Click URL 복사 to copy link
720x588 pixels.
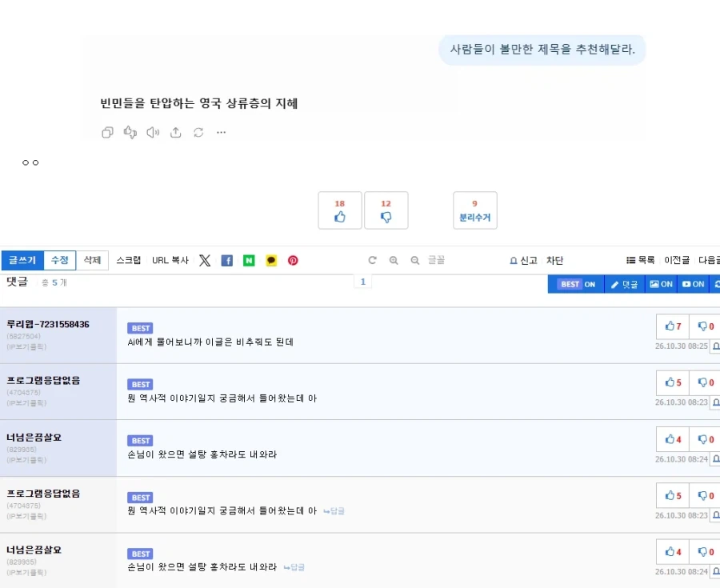point(170,260)
